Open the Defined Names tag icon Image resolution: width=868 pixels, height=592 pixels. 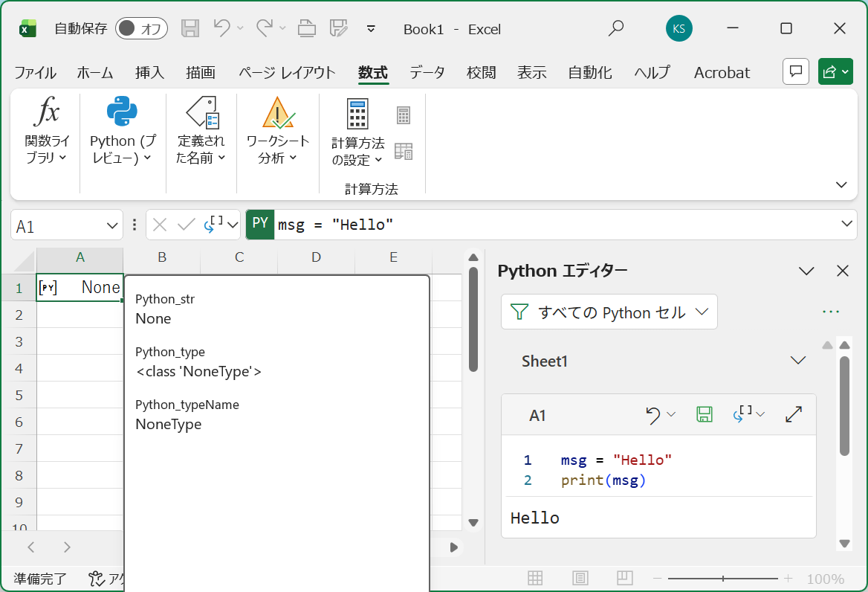pos(201,112)
